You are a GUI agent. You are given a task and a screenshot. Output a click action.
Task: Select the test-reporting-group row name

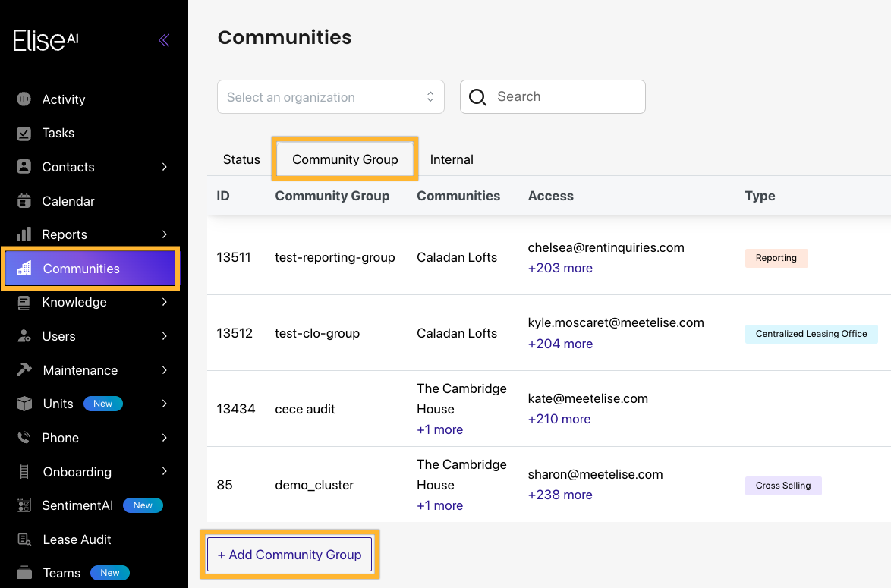tap(335, 257)
